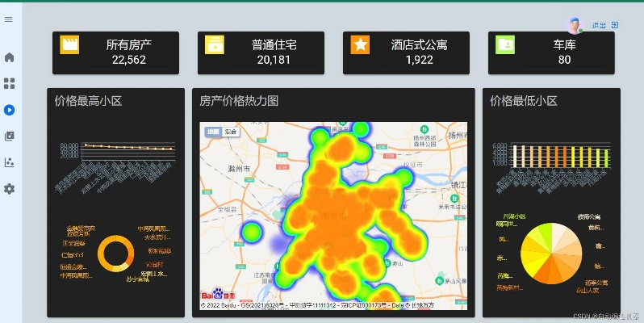Click the bar chart in 价格最低小区
644x323 pixels.
pos(559,156)
